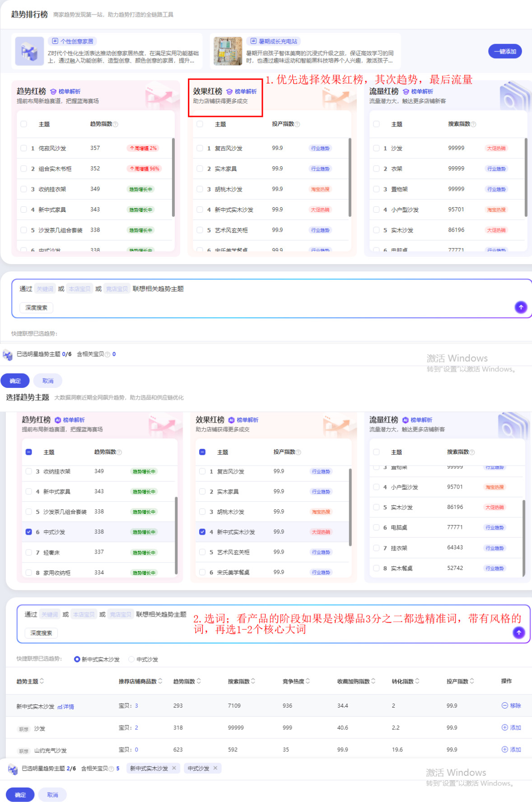This screenshot has height=802, width=532.
Task: Check 实木餐桌 in 流量红榜
Action: coord(376,568)
